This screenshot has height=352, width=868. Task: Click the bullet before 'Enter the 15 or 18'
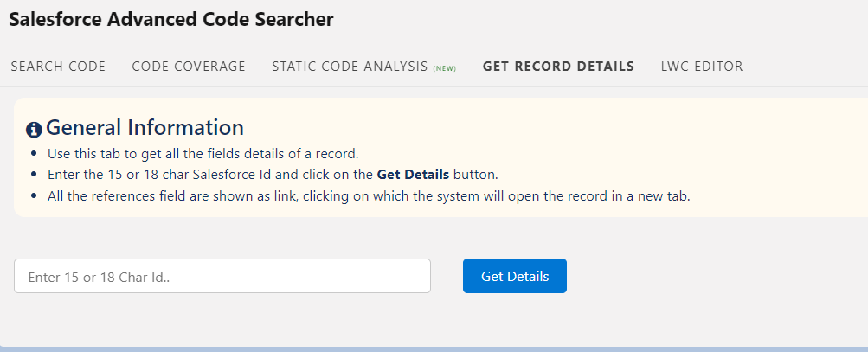click(33, 175)
